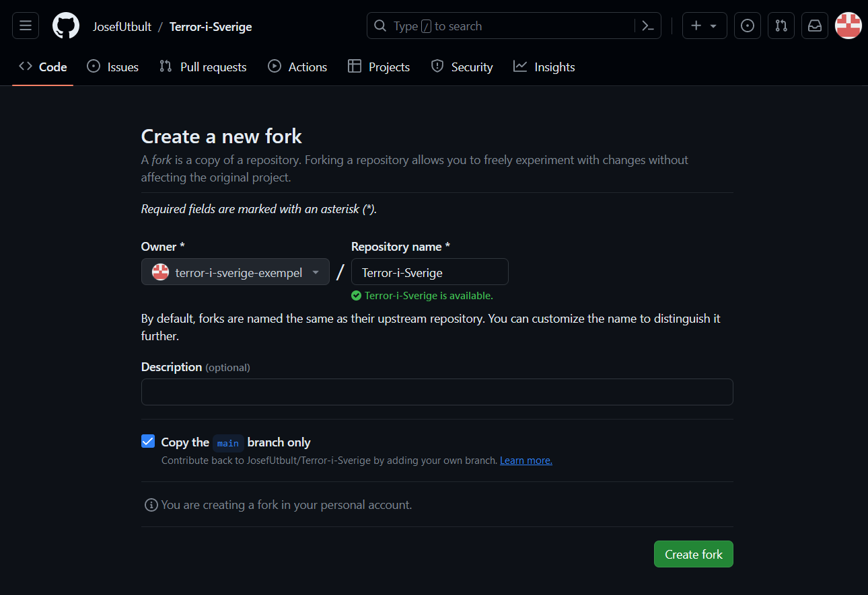Open the Projects tab
Viewport: 868px width, 595px height.
(x=379, y=67)
